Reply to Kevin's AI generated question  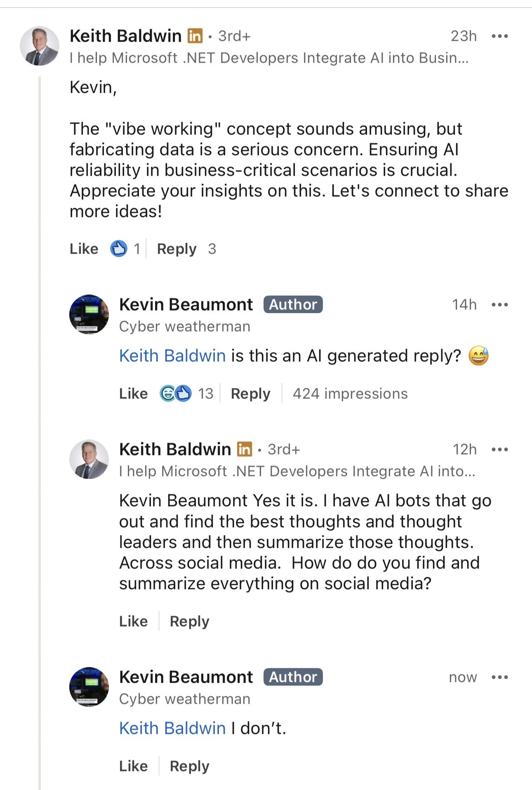click(x=250, y=394)
